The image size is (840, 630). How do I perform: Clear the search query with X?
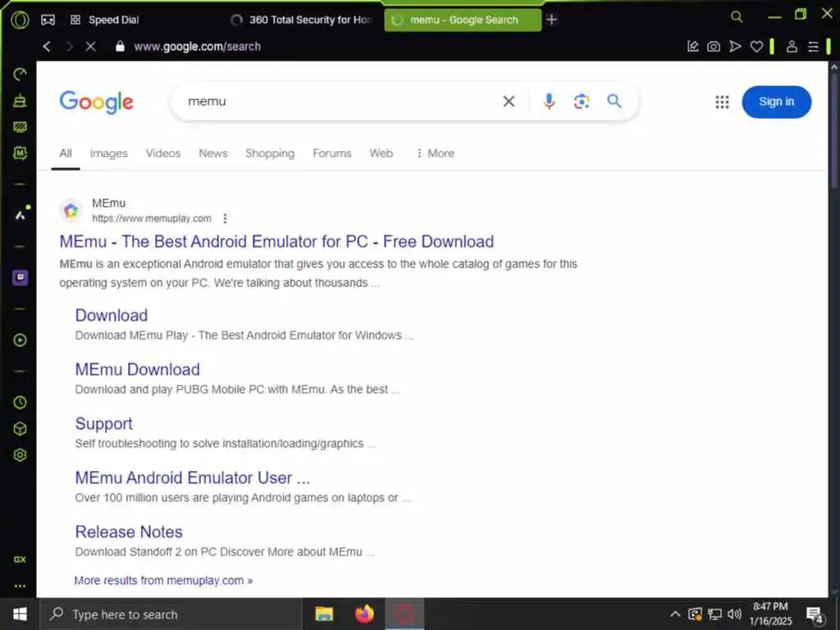click(509, 101)
